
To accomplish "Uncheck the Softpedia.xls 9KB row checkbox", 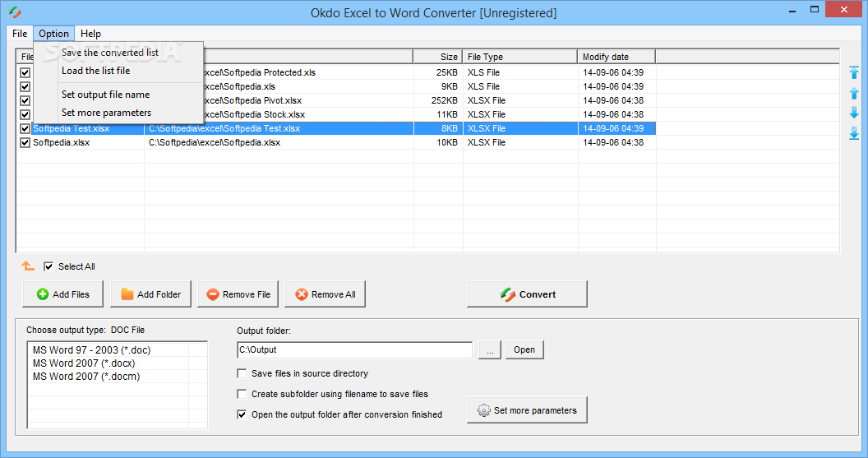I will 25,86.
